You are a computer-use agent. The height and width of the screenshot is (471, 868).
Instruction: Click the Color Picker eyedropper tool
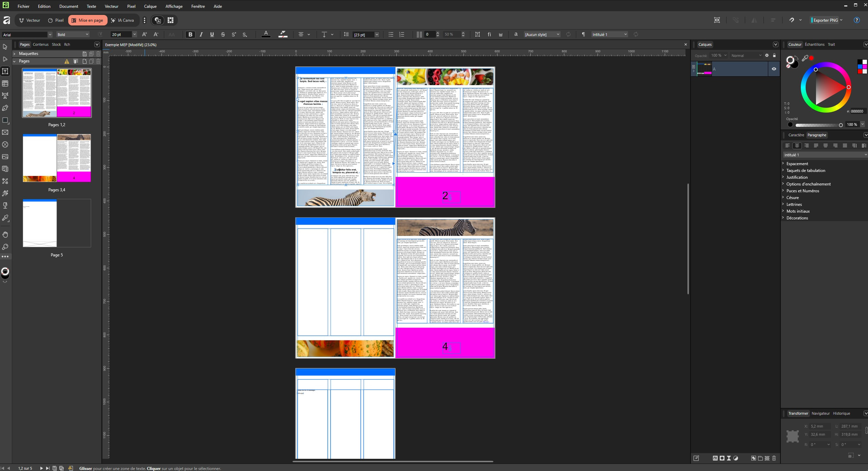(5, 218)
